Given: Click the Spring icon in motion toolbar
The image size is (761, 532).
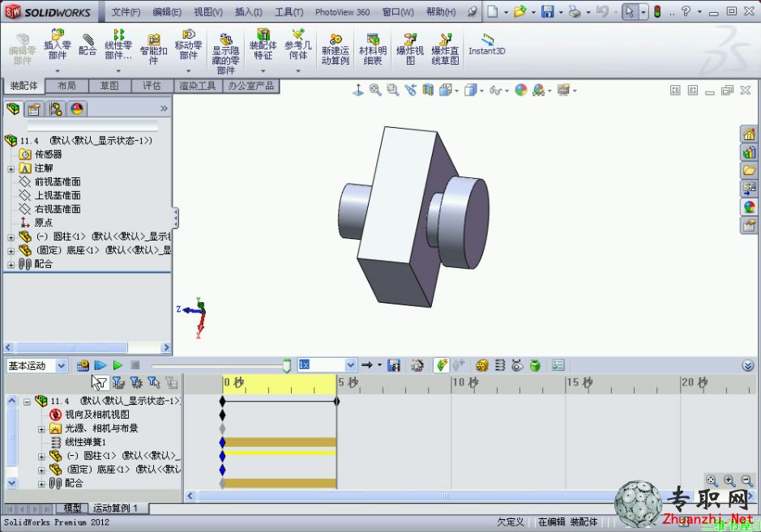Looking at the screenshot, I should click(x=500, y=365).
